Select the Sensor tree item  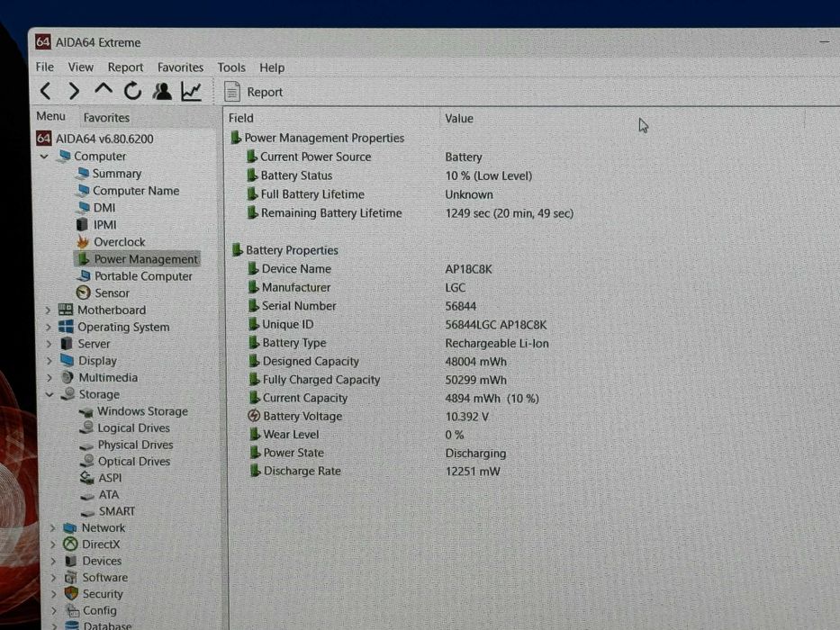(x=103, y=293)
